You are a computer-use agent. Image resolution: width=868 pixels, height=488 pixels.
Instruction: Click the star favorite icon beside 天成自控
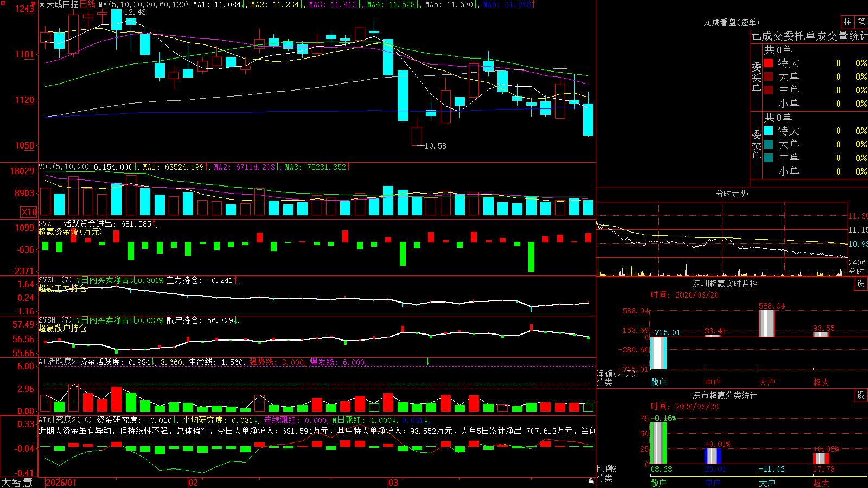[x=42, y=4]
